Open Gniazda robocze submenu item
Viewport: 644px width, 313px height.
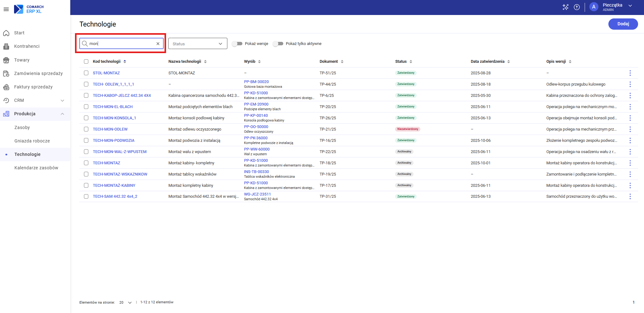32,141
